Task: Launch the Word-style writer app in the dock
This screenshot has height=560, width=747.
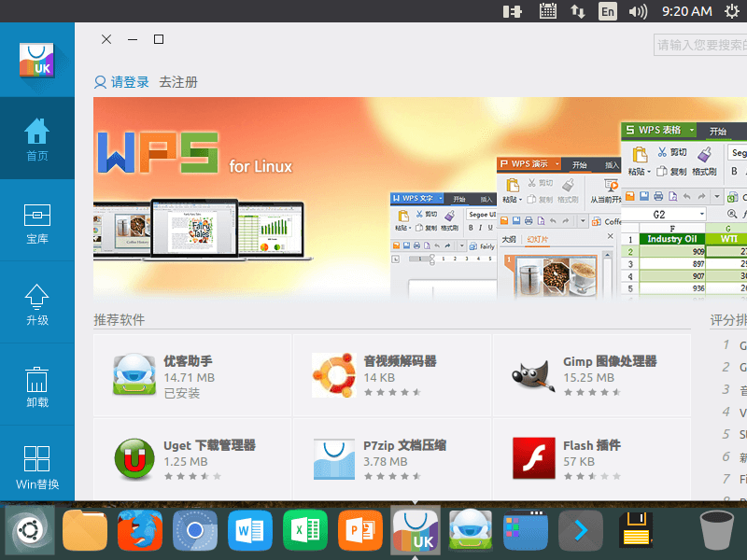Action: 250,530
